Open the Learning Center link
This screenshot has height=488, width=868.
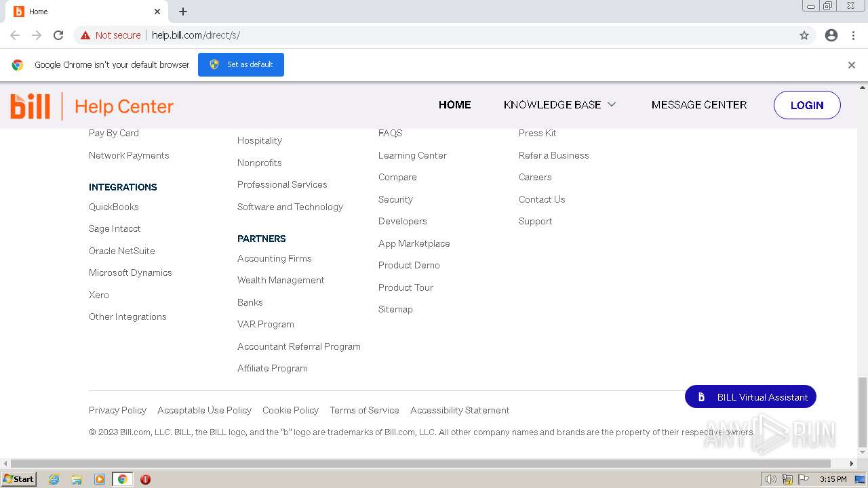(x=412, y=155)
